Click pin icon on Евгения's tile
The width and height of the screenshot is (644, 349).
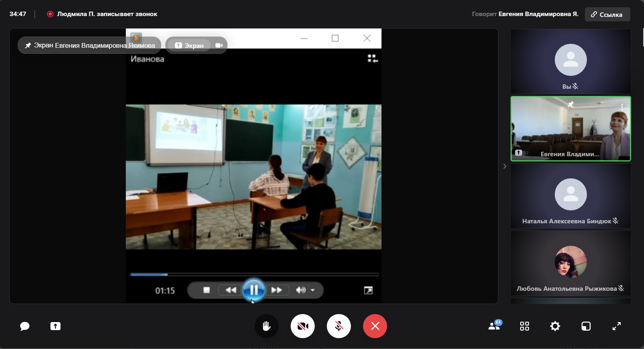[x=570, y=104]
